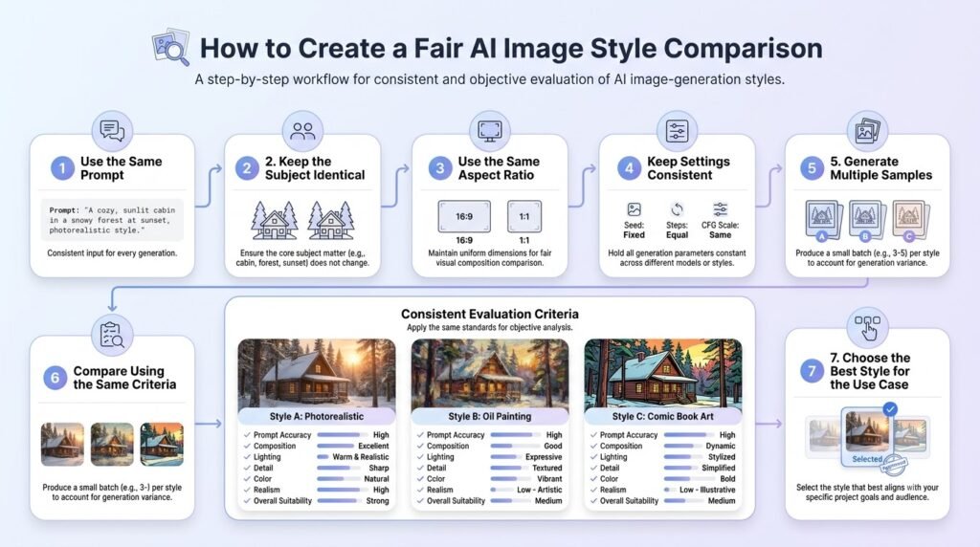Click the CFG Scale: Same label
This screenshot has height=547, width=980.
[x=720, y=230]
